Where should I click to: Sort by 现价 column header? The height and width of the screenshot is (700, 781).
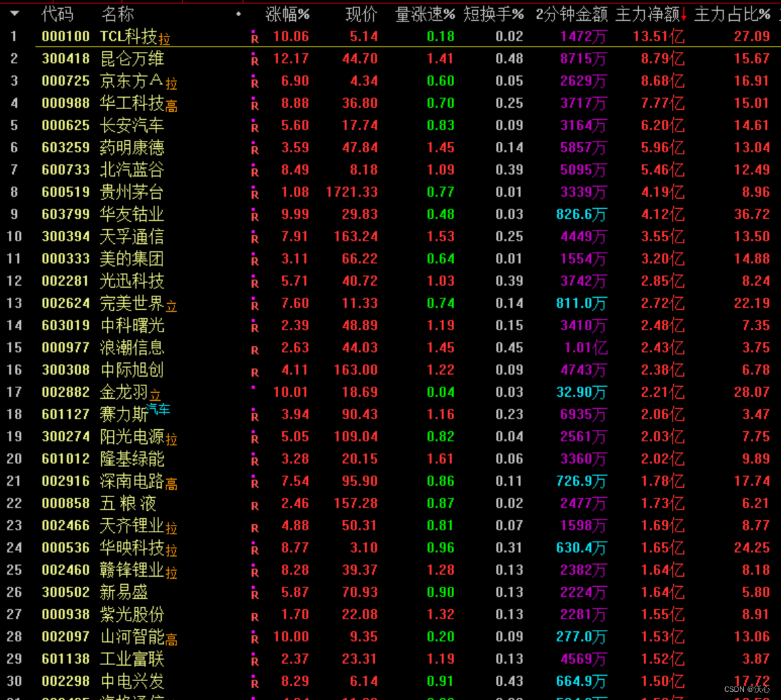pos(361,14)
